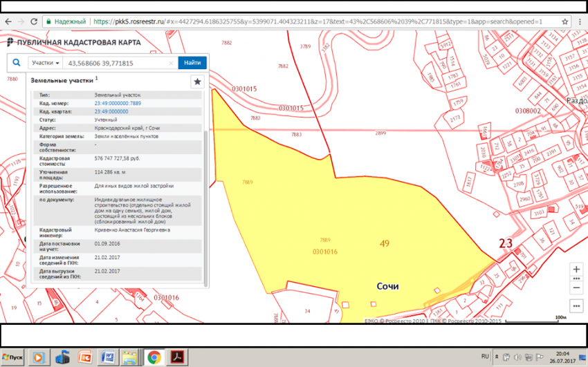The height and width of the screenshot is (367, 588).
Task: Reload the page with the refresh icon
Action: (34, 21)
